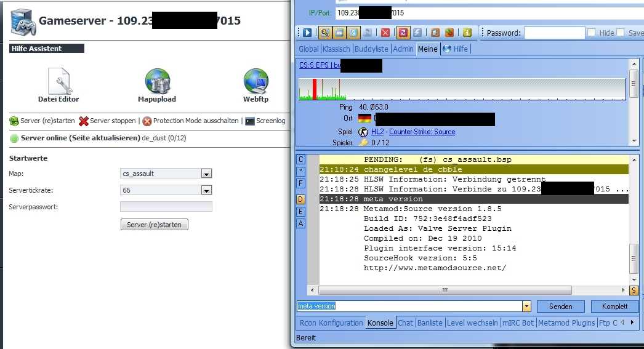Click the German flag icon beside Ort
The height and width of the screenshot is (349, 644).
tap(364, 118)
